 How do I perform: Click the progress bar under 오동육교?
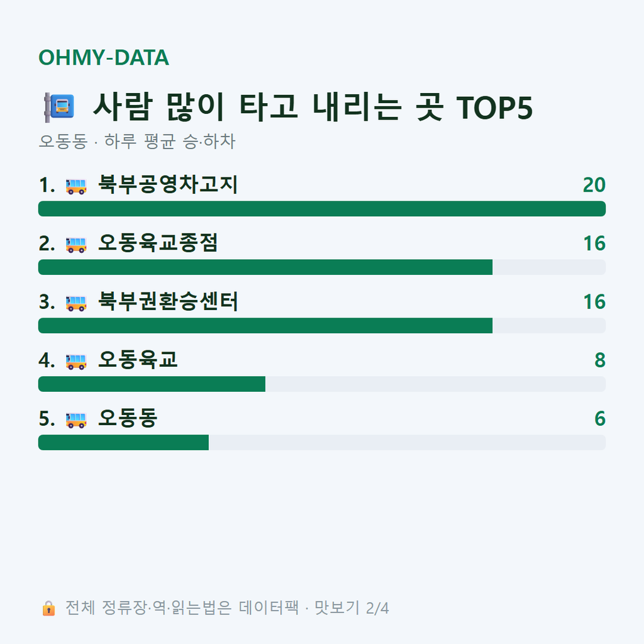[x=322, y=384]
